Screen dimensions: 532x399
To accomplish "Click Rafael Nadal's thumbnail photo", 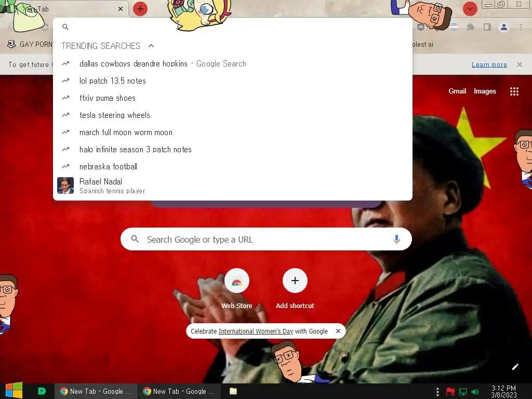I will tap(65, 185).
